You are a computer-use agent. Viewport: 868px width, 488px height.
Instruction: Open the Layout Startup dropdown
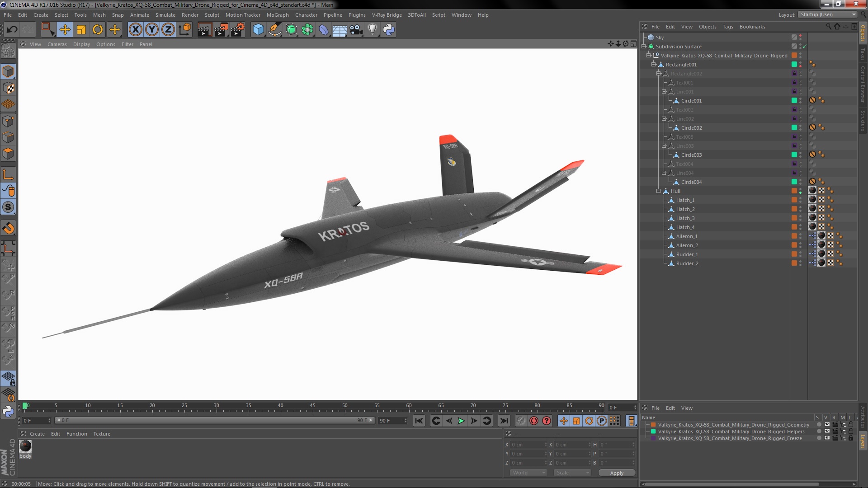[x=827, y=14]
